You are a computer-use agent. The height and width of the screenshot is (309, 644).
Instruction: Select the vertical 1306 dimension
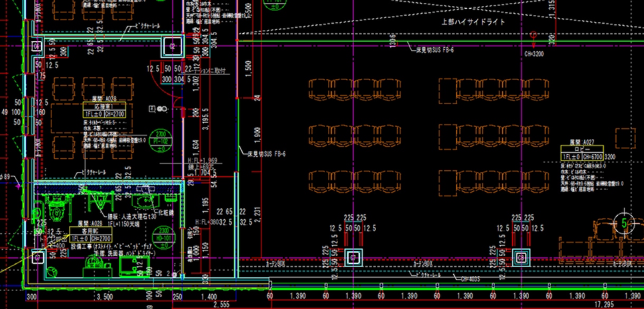click(392, 42)
